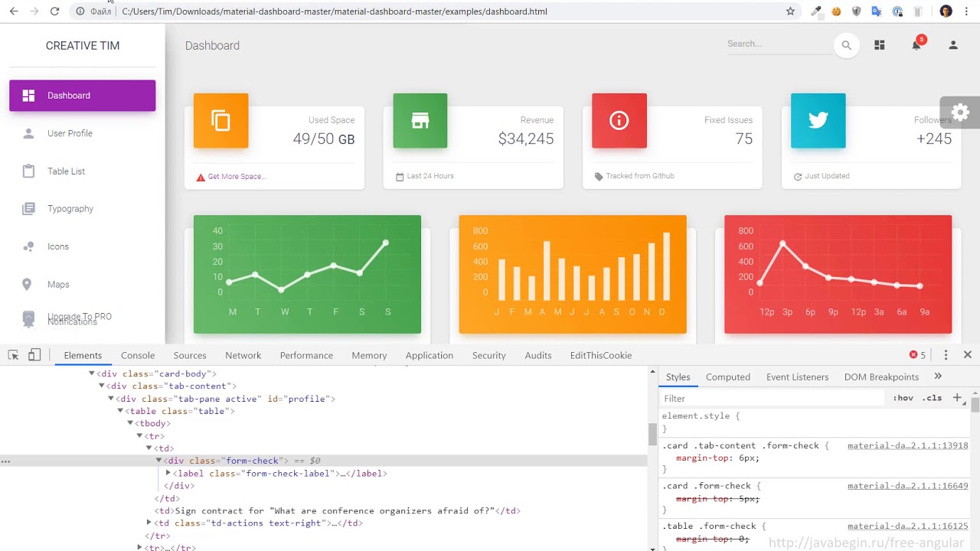Click the blue Twitter Followers icon
980x551 pixels.
click(x=818, y=120)
